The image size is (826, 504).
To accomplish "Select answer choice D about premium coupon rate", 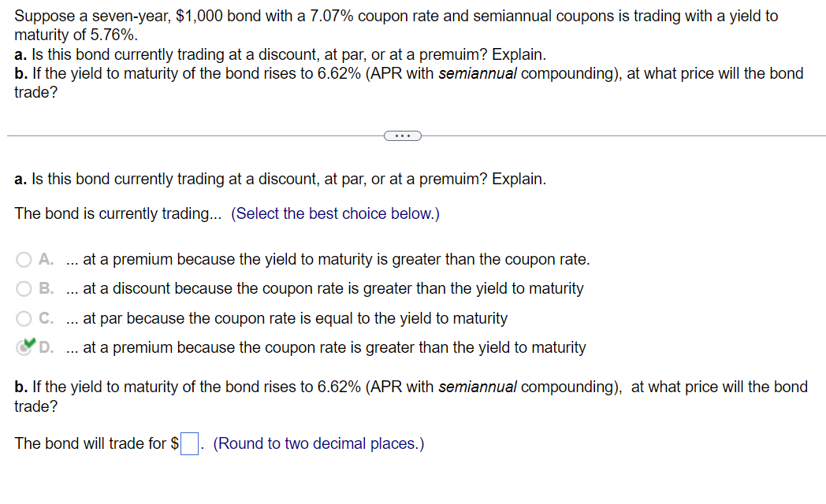I will pyautogui.click(x=24, y=347).
